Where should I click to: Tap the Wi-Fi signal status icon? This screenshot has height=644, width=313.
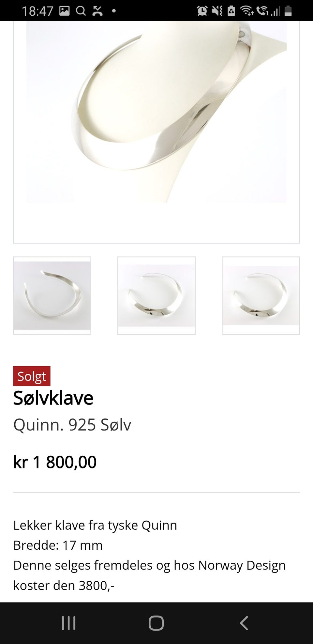pyautogui.click(x=247, y=11)
